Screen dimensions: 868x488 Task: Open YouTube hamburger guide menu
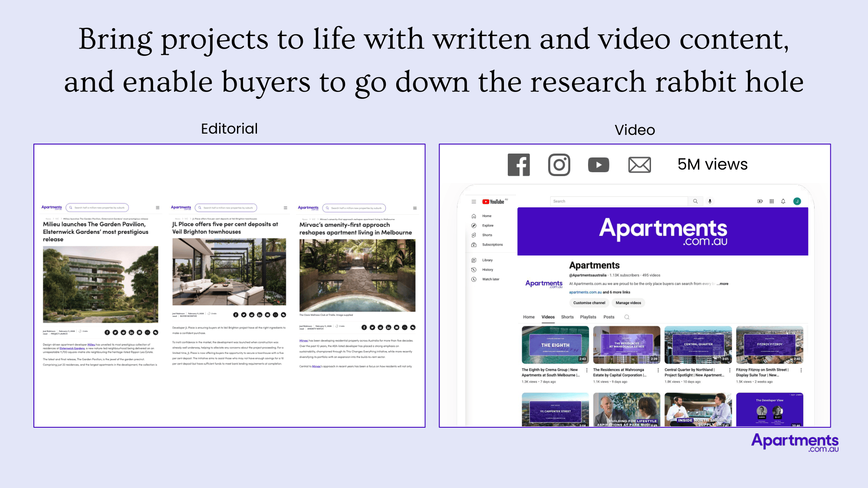(473, 202)
